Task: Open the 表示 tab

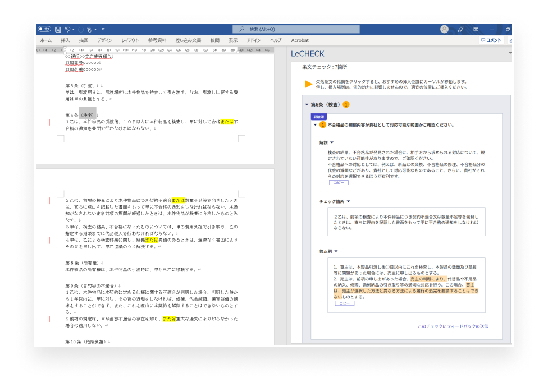Action: (x=233, y=40)
